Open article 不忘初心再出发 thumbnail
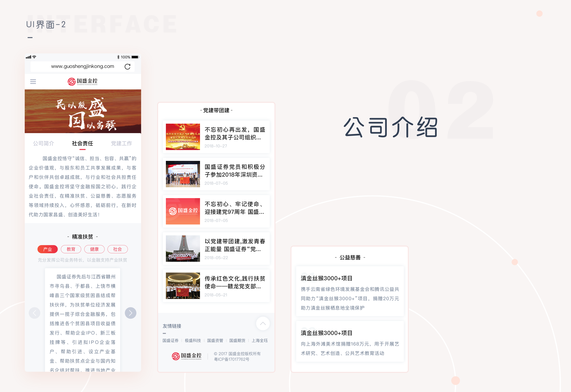Screen dimensions: 571x392 click(x=183, y=137)
